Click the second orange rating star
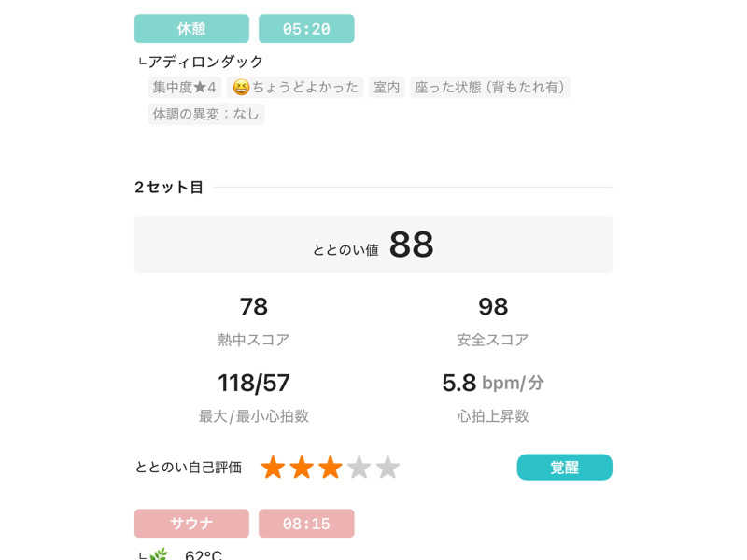This screenshot has height=560, width=747. pos(302,468)
